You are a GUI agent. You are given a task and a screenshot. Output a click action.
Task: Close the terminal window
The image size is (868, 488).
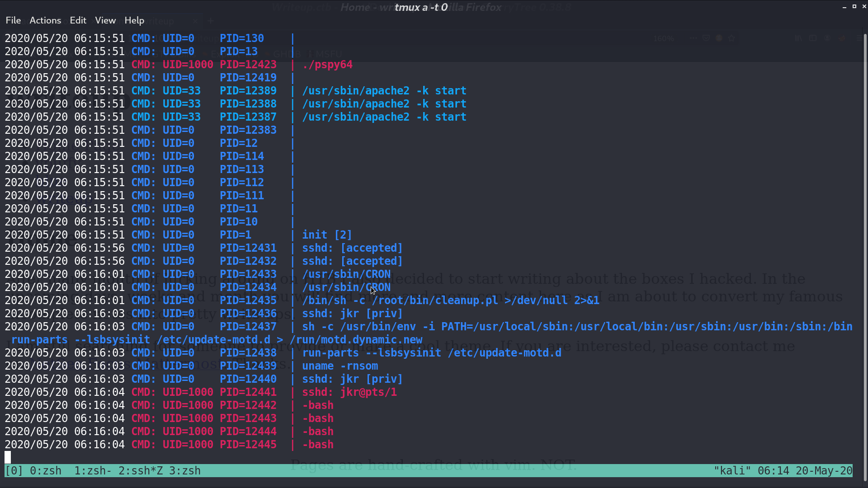(864, 6)
